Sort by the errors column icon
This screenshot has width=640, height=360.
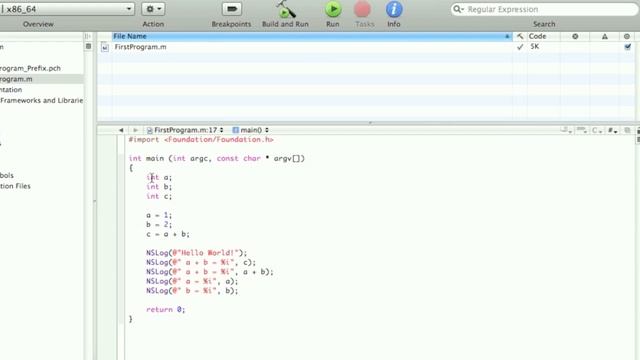(x=575, y=36)
